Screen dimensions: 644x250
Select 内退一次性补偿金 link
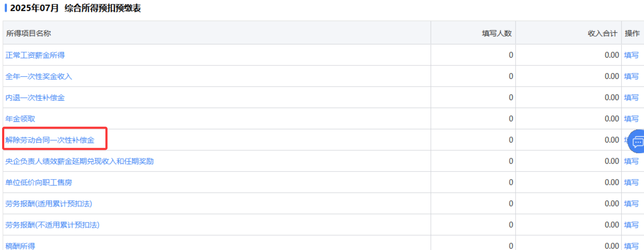point(35,98)
